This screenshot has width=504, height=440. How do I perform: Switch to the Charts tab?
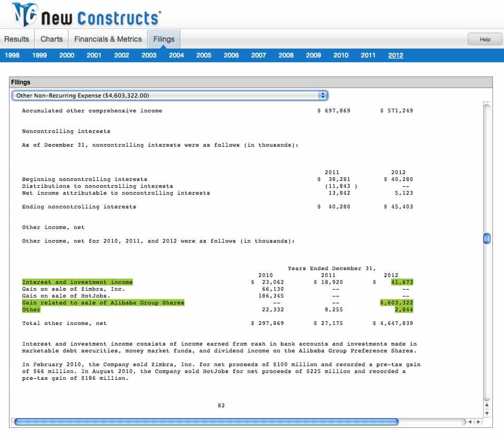(x=52, y=39)
